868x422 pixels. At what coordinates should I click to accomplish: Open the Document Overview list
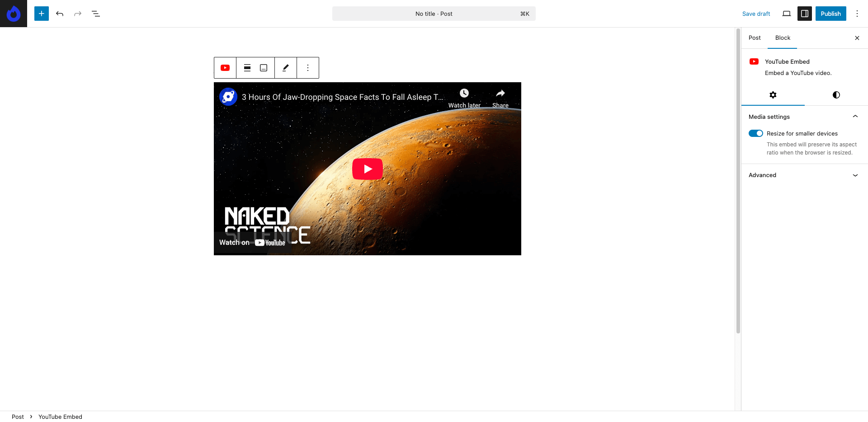click(x=96, y=14)
